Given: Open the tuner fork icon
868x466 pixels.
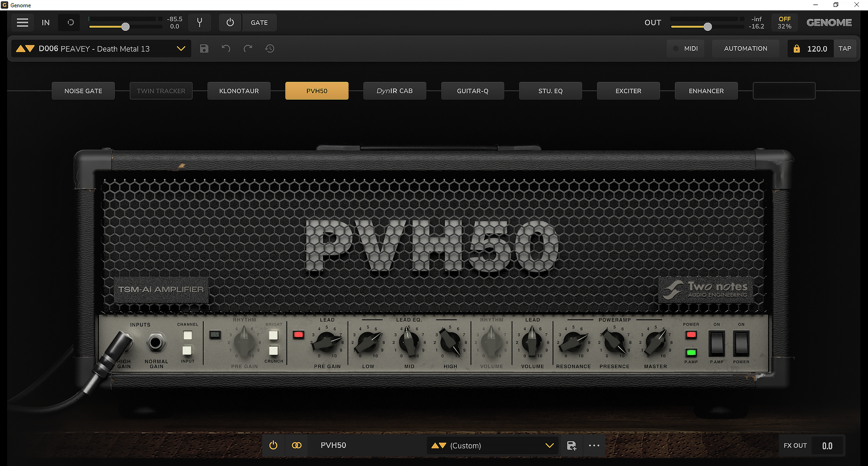Looking at the screenshot, I should (x=199, y=23).
